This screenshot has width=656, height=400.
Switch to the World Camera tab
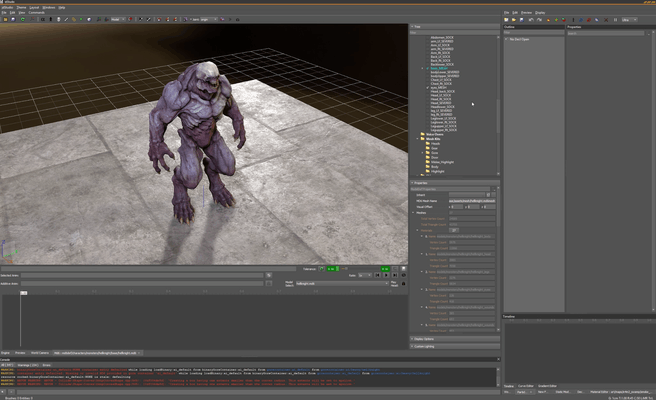point(39,353)
